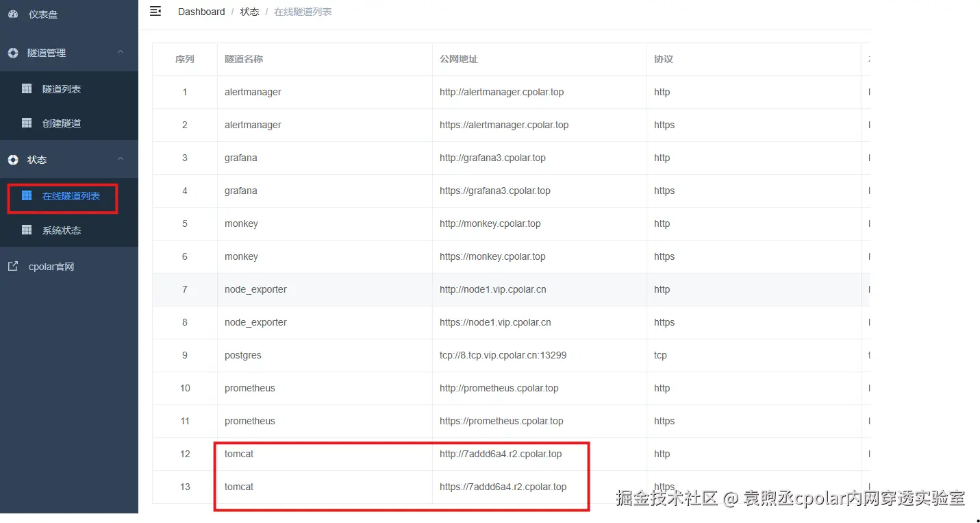Click row number 9 cell
The height and width of the screenshot is (523, 980).
(185, 355)
